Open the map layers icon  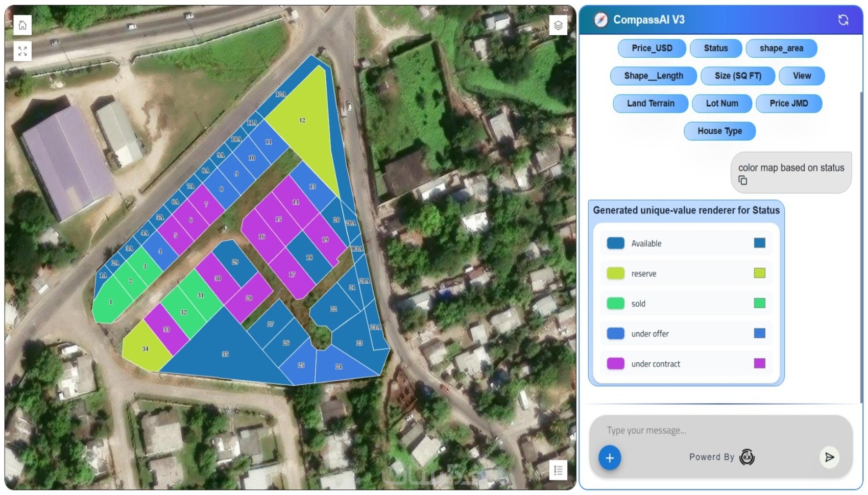558,25
